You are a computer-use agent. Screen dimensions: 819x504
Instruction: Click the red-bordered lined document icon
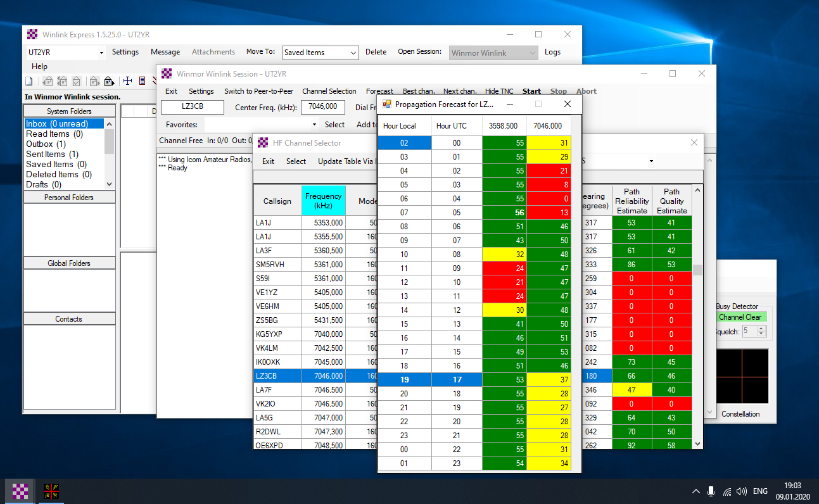143,81
